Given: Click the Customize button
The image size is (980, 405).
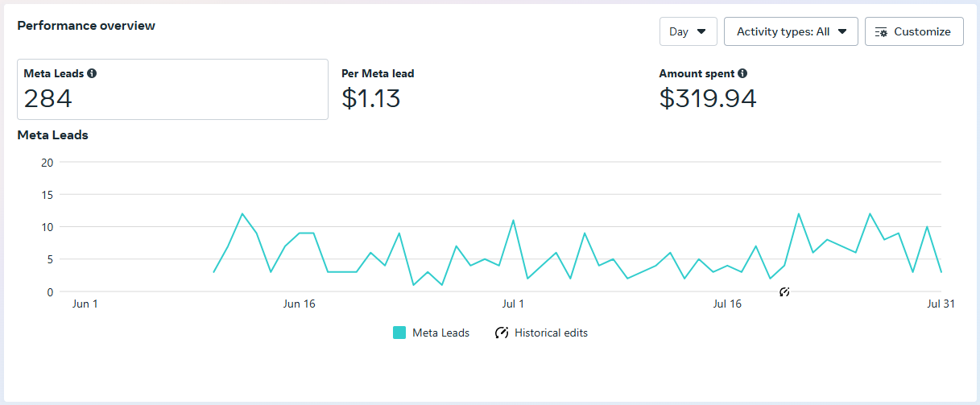Looking at the screenshot, I should [914, 31].
